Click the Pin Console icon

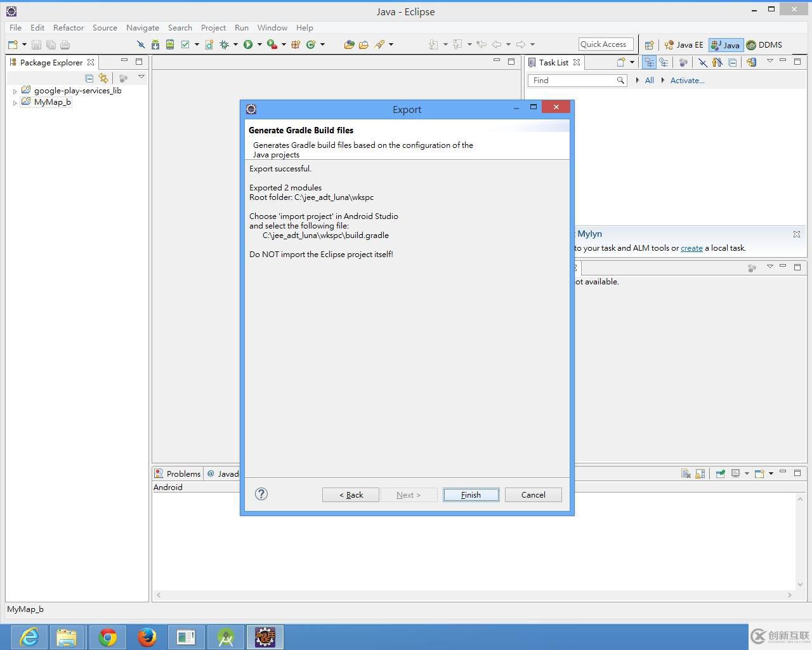pyautogui.click(x=720, y=474)
